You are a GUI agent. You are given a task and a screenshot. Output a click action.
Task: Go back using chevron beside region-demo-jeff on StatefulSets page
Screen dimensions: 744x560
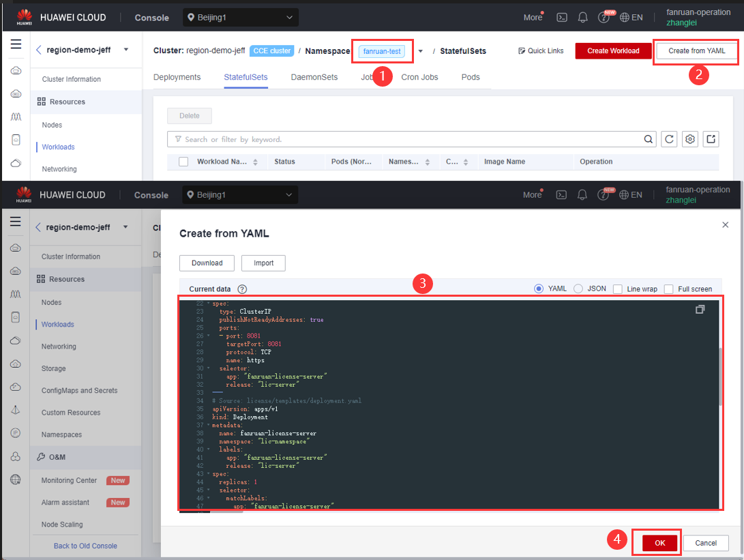pos(39,50)
